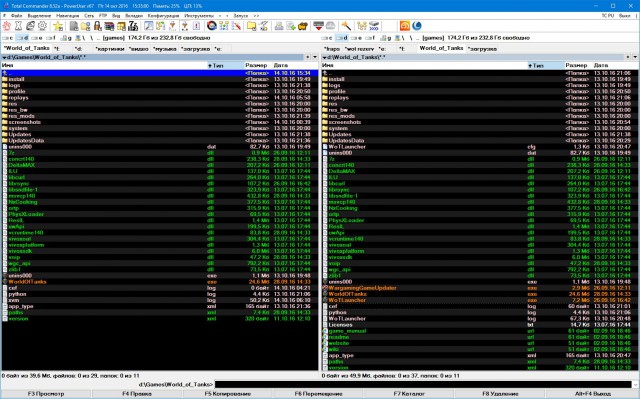Select drive c in the right panel
The height and width of the screenshot is (399, 640).
[328, 38]
